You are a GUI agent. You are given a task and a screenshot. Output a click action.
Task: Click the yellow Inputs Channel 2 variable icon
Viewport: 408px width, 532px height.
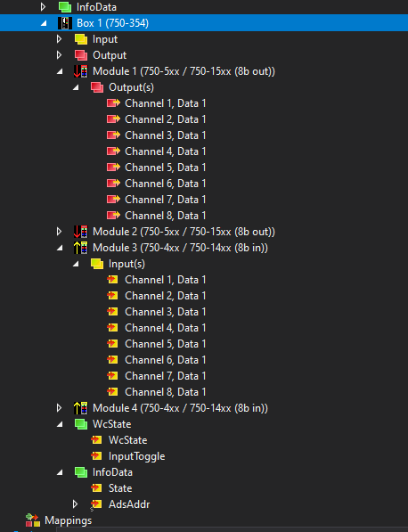112,296
